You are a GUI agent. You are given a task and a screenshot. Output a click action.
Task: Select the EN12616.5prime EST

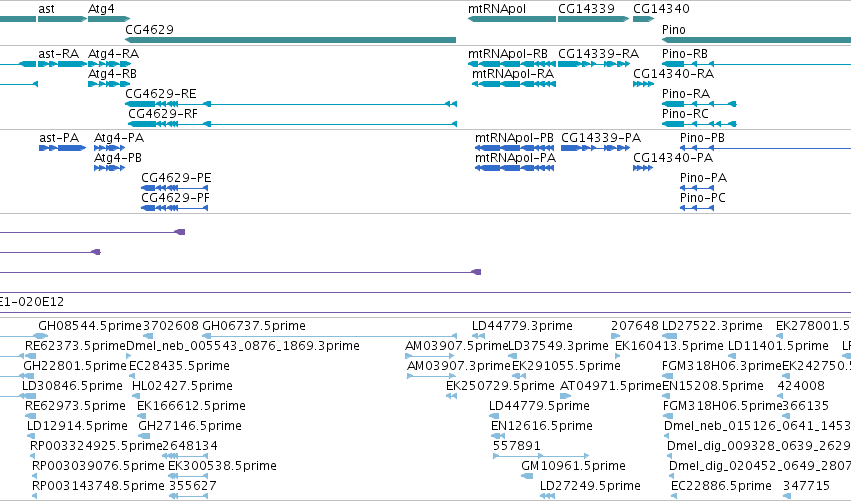coord(542,426)
